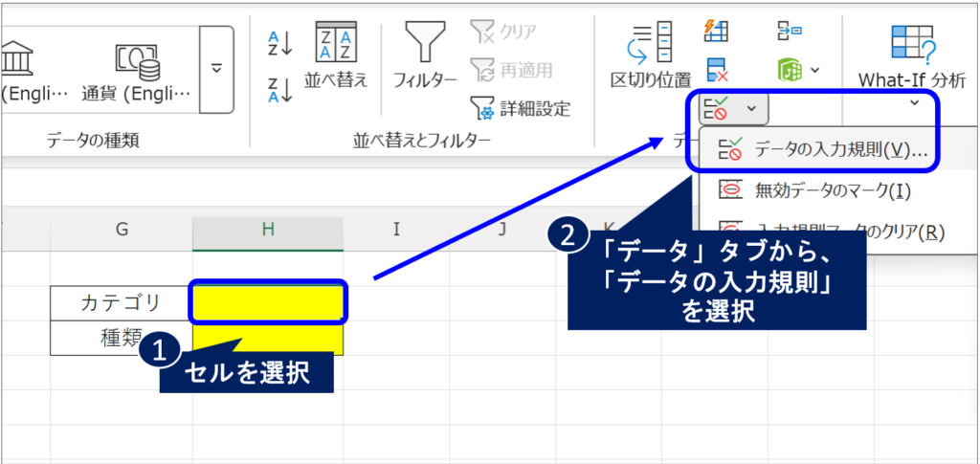Expand the data types gallery more arrow
This screenshot has width=980, height=464.
coord(216,68)
